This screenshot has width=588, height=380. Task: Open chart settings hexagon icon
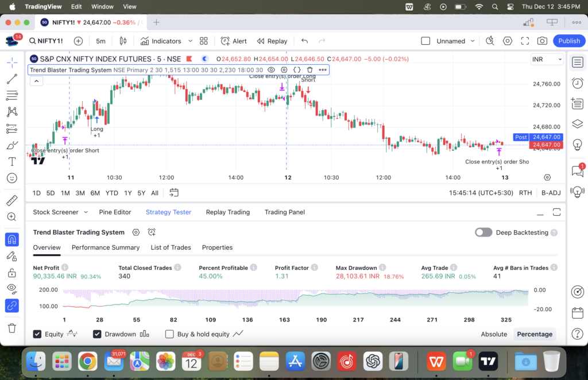(508, 41)
